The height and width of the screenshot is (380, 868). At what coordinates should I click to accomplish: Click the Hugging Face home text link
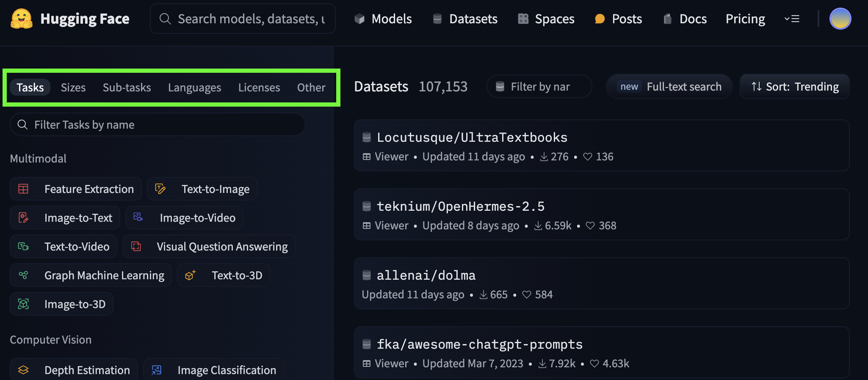[x=85, y=19]
